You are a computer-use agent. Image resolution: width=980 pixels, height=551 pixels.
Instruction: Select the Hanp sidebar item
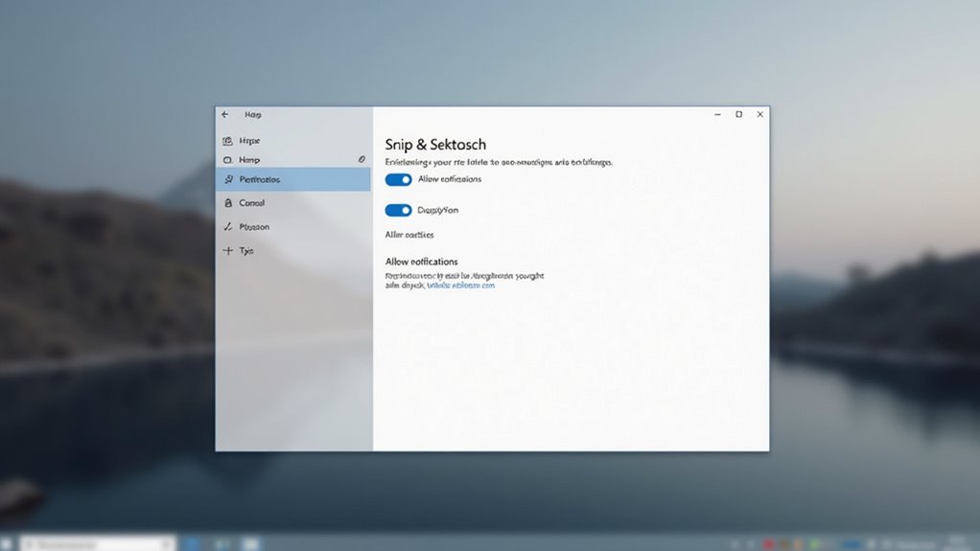292,160
